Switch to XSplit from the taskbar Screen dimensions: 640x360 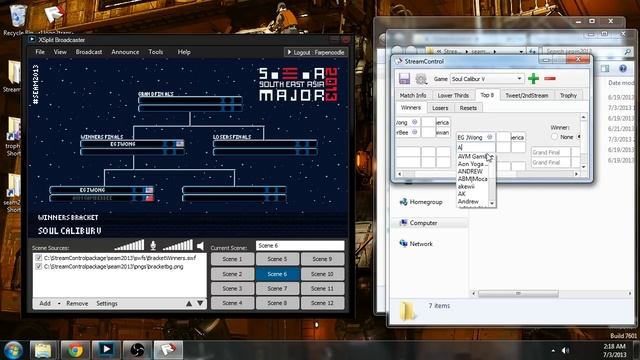pos(106,350)
